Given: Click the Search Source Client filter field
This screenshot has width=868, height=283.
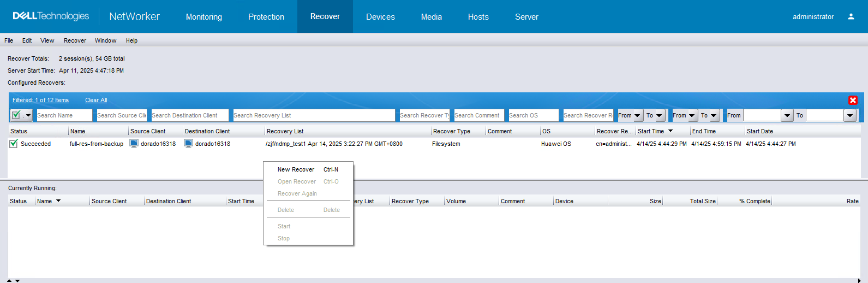Looking at the screenshot, I should pyautogui.click(x=122, y=115).
